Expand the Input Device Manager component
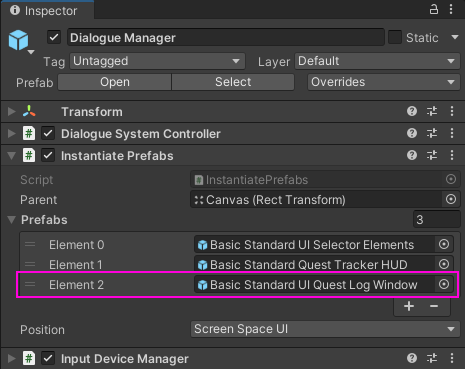The width and height of the screenshot is (465, 369). coord(11,358)
